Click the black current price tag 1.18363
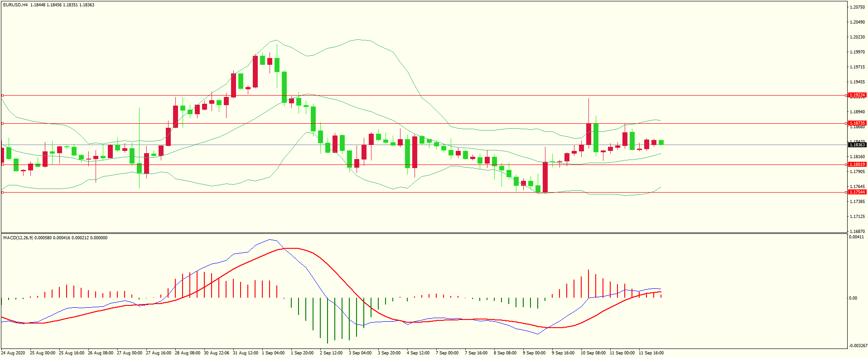Image resolution: width=868 pixels, height=358 pixels. (x=857, y=145)
